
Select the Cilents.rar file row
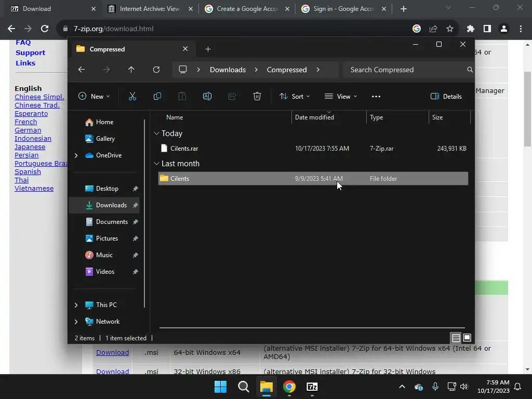[x=313, y=148]
